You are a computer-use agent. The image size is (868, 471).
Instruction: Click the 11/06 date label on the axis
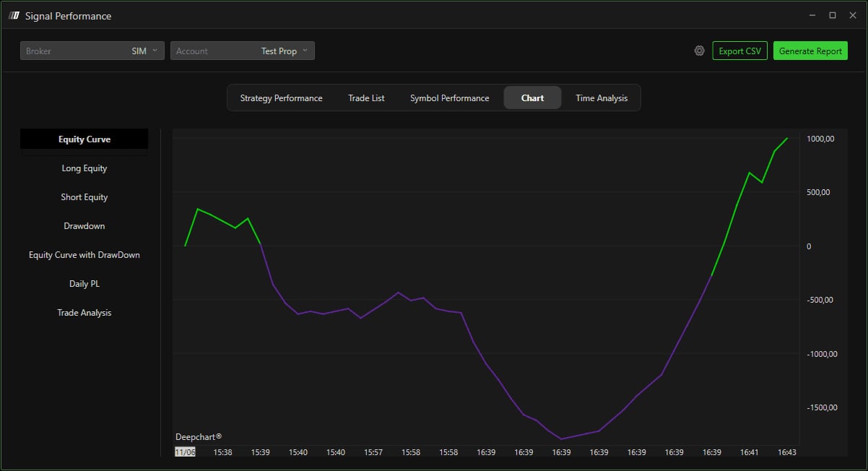click(185, 451)
